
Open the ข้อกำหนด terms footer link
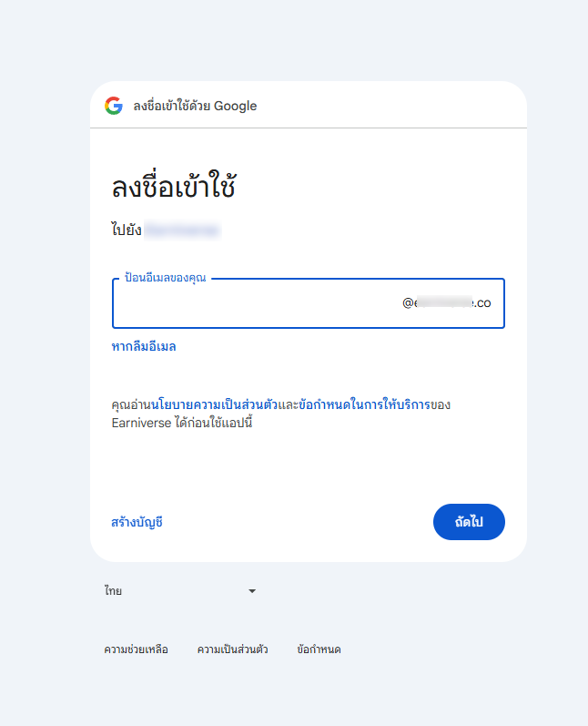coord(319,649)
